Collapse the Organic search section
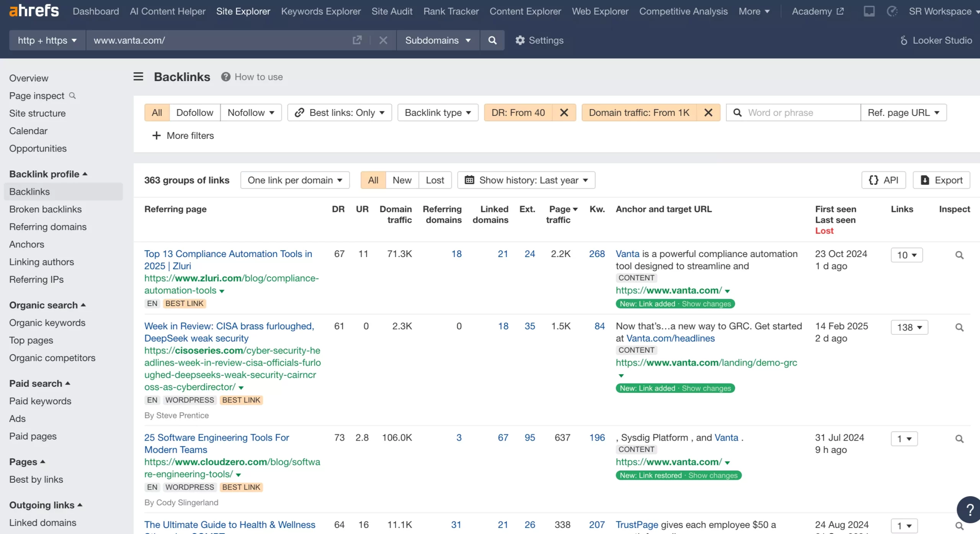Viewport: 980px width, 534px height. point(47,305)
